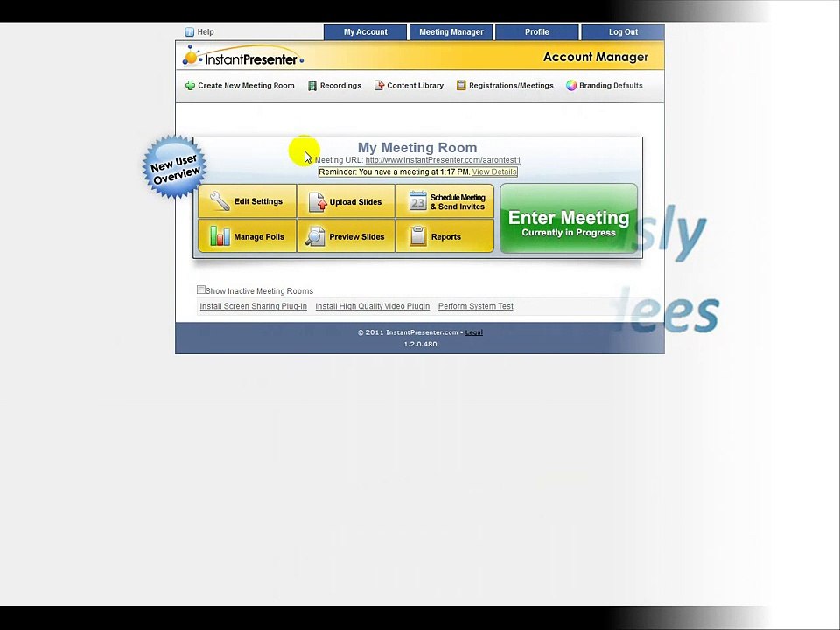Click the magnifier icon on Preview Slides
840x630 pixels.
315,237
